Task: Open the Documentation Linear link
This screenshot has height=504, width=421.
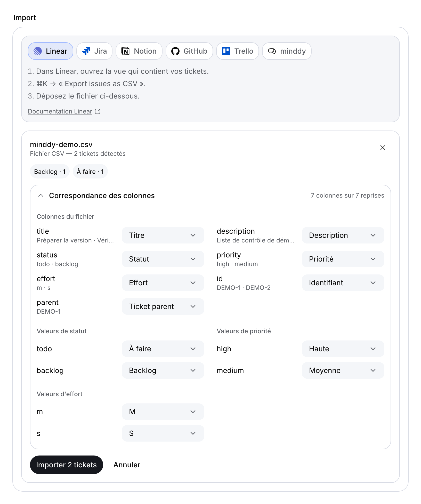Action: (x=60, y=111)
